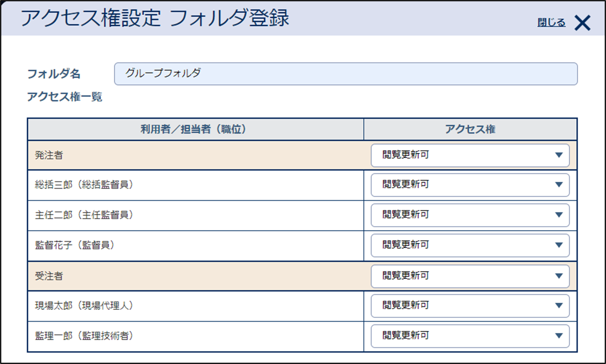Open access dropdown for 現場太郎（現場代理人）

pyautogui.click(x=470, y=306)
